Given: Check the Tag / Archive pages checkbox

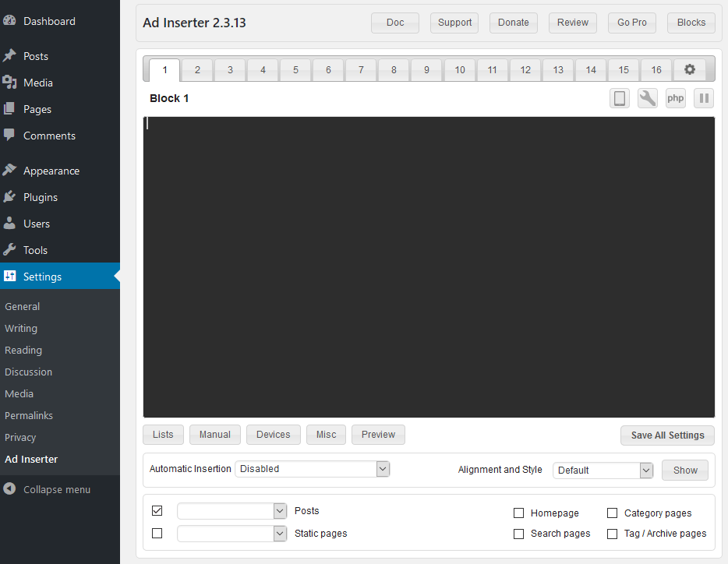Looking at the screenshot, I should (x=612, y=534).
